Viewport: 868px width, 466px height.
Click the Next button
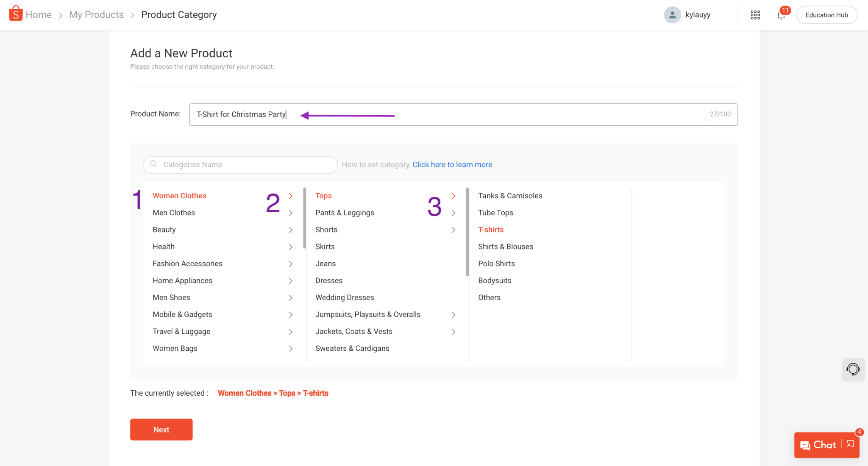tap(161, 430)
